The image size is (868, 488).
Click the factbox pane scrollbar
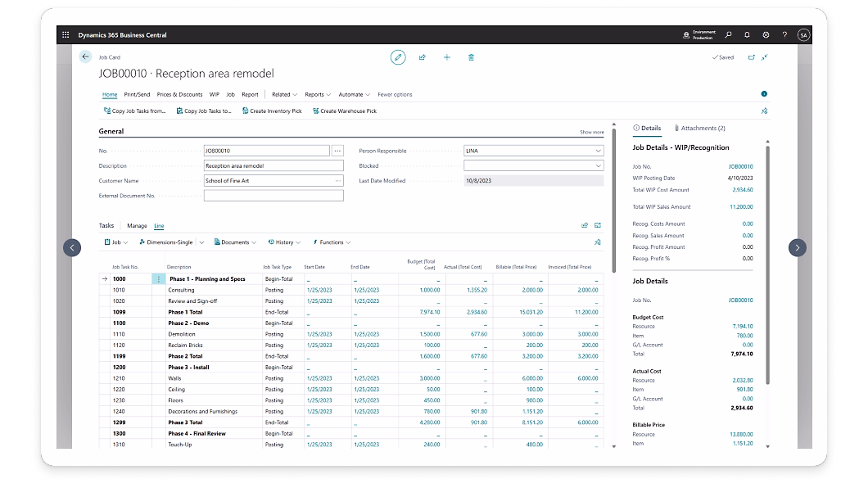click(767, 264)
